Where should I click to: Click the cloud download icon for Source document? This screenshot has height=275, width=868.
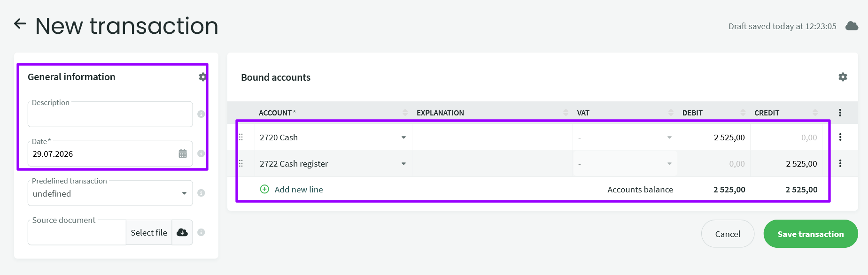tap(182, 232)
